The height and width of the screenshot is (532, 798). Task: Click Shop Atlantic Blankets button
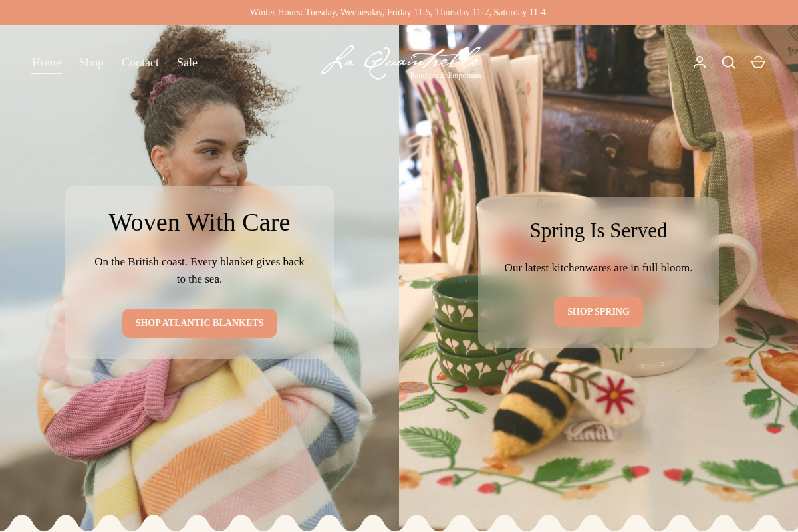coord(199,323)
